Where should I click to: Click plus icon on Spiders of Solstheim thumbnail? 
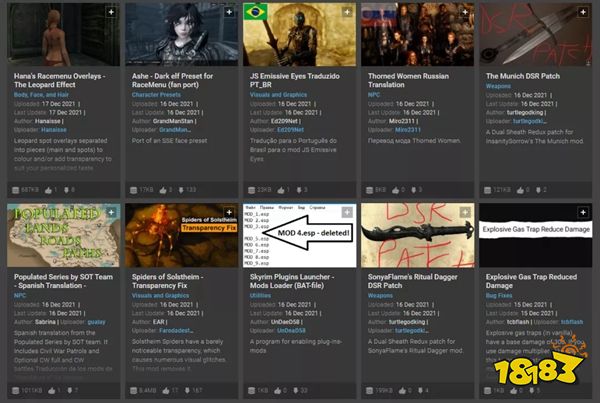pos(229,212)
